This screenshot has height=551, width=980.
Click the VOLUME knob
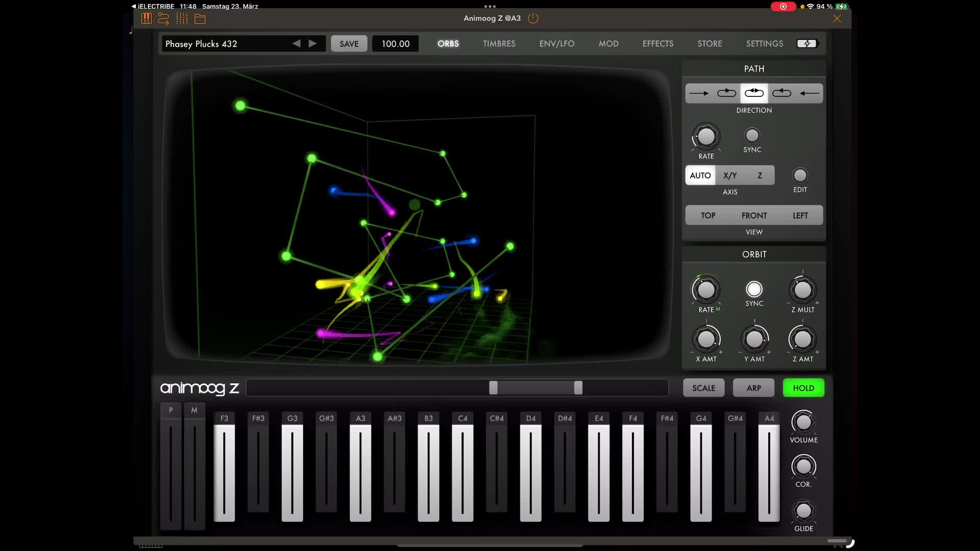pos(803,422)
